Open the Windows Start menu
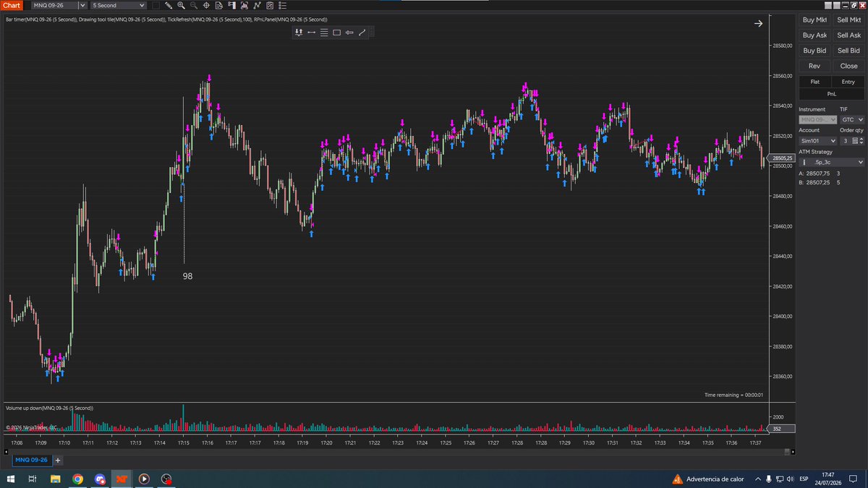This screenshot has width=868, height=488. pyautogui.click(x=11, y=478)
